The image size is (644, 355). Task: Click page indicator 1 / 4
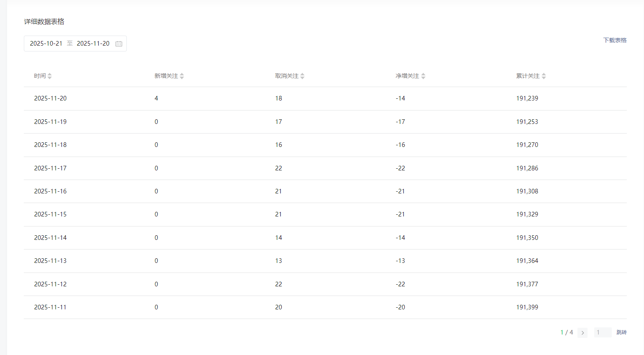tap(567, 332)
